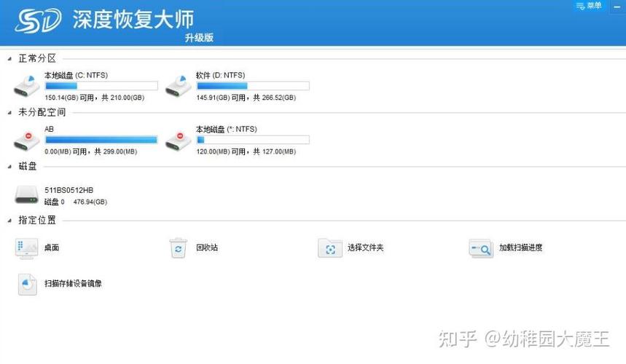Choose the unallocated local disk (*: NTFS) icon
Image resolution: width=626 pixels, height=364 pixels.
[179, 141]
